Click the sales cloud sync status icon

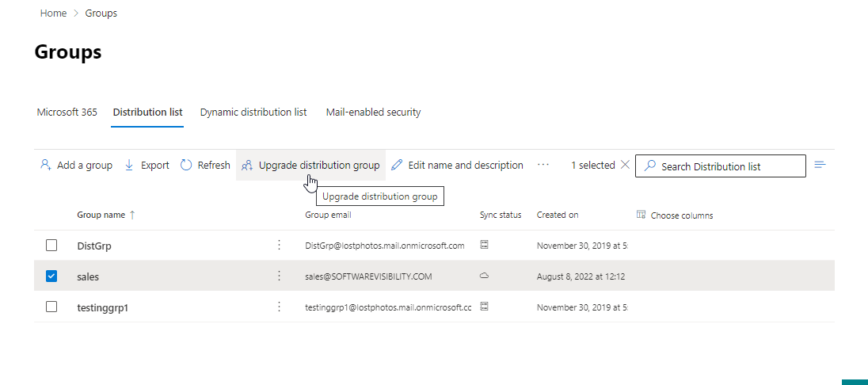(485, 276)
